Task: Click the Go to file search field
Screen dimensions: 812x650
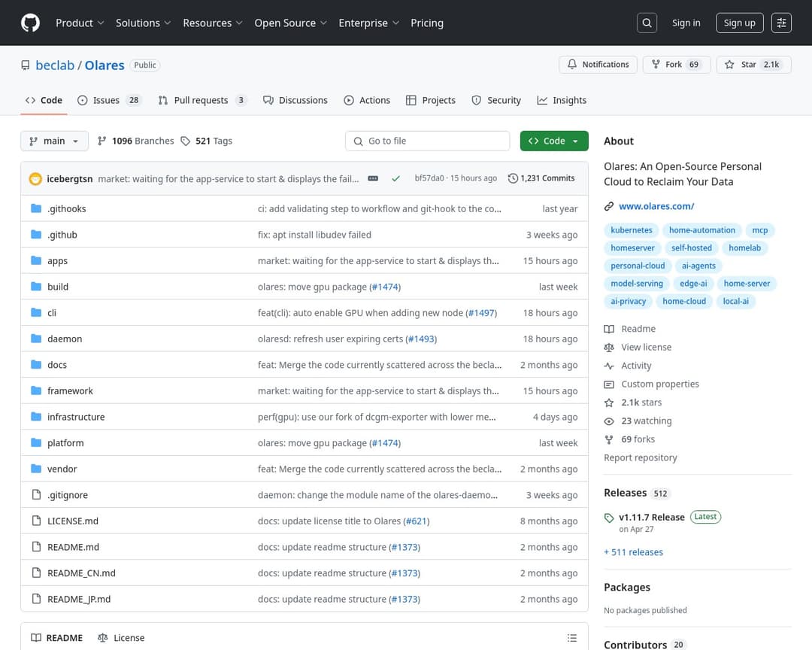Action: click(427, 141)
